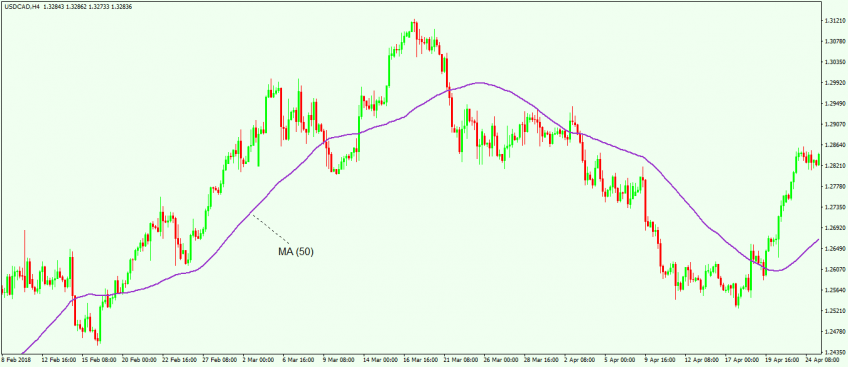The height and width of the screenshot is (367, 848).
Task: Click the 1.29920 price axis label
Action: [x=836, y=83]
